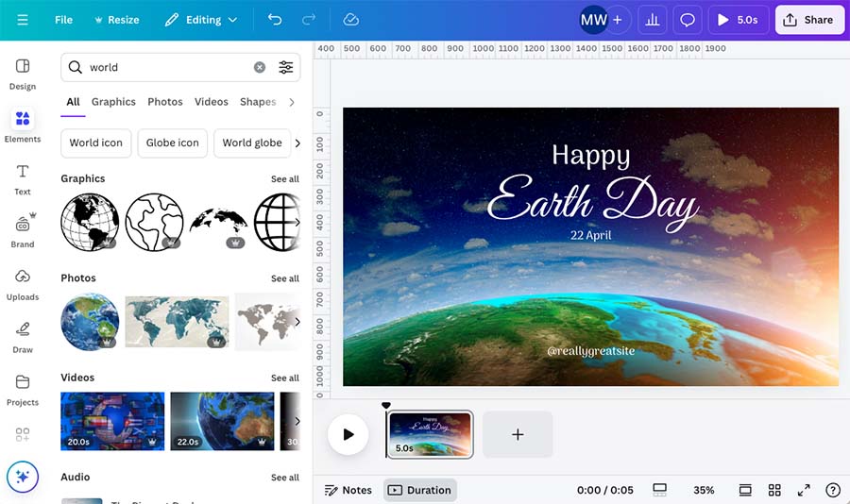Select the 'World icon' suggestion chip
The image size is (850, 504).
[96, 143]
